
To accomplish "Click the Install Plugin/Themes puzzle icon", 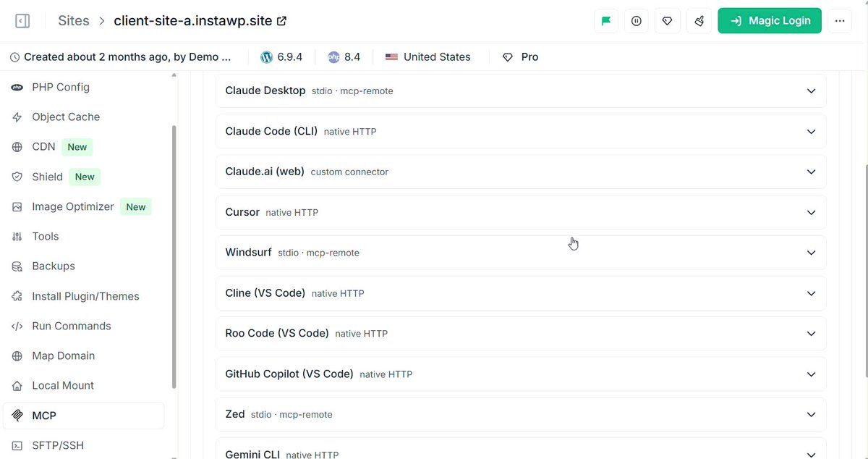I will (17, 296).
